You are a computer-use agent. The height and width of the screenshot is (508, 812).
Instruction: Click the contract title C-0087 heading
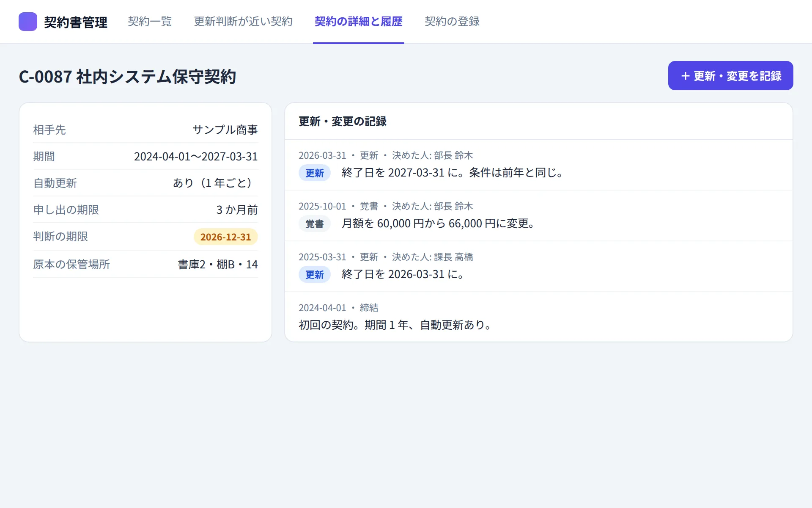[128, 77]
